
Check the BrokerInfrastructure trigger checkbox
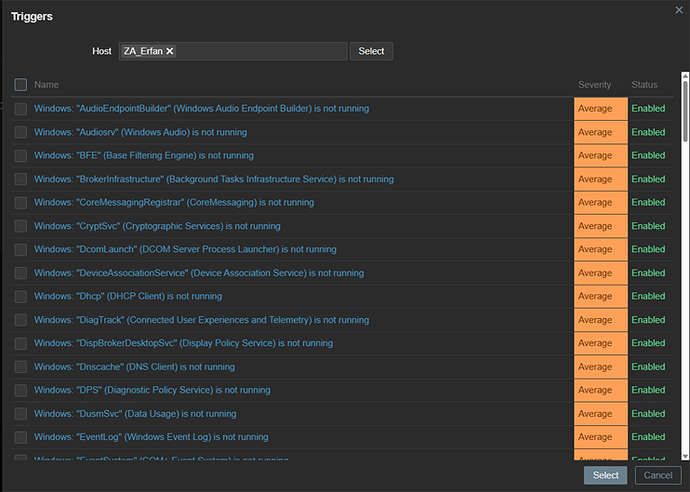coord(21,179)
